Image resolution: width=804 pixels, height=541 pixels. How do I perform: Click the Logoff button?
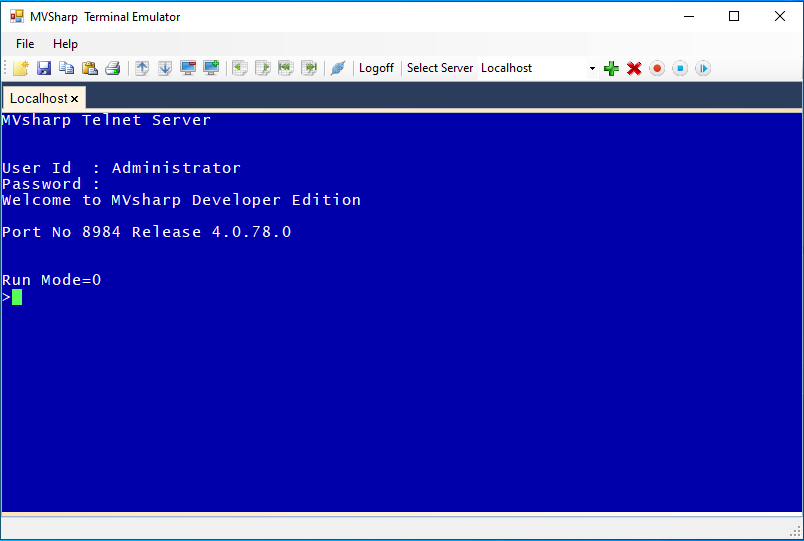click(376, 68)
